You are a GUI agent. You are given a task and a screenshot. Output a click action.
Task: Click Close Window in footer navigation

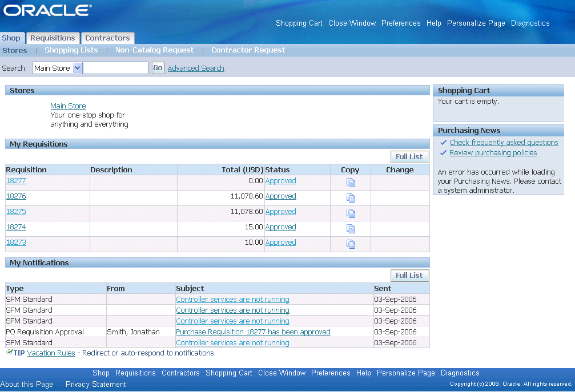[282, 373]
